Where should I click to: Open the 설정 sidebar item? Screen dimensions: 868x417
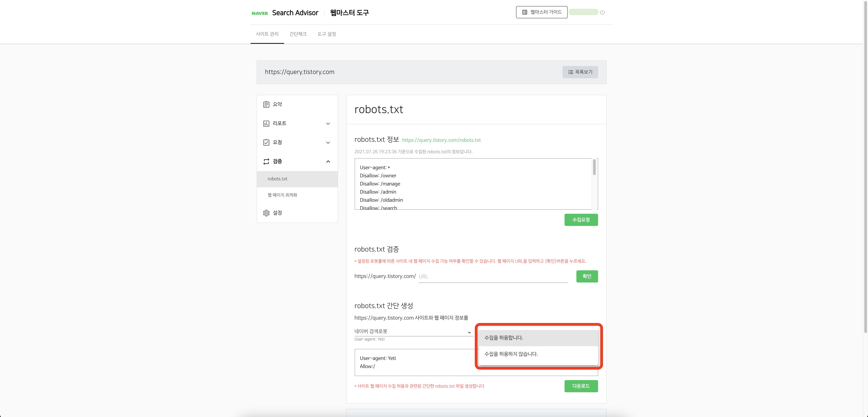(297, 213)
